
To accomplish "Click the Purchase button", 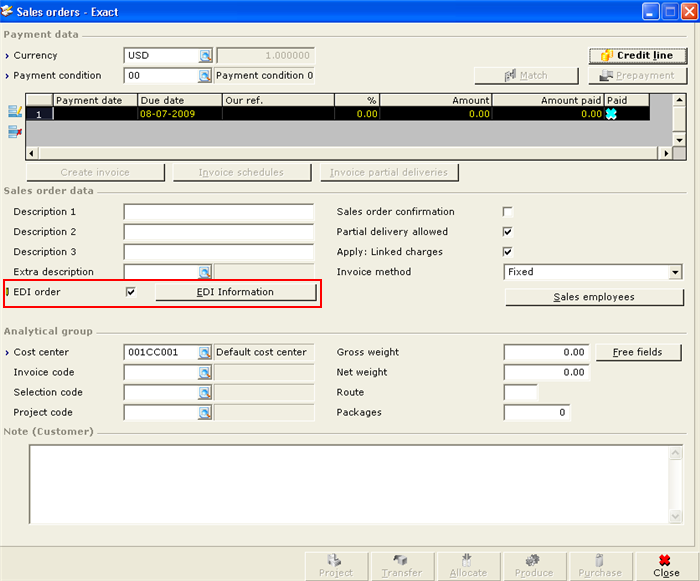I will [x=600, y=566].
